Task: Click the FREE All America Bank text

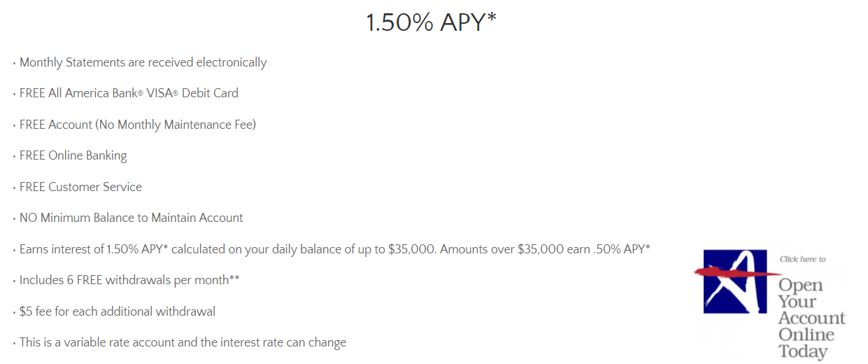Action: pos(81,93)
